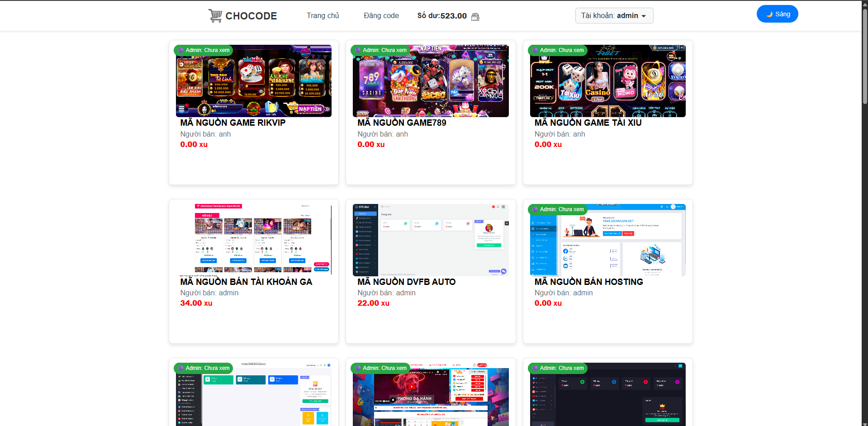Image resolution: width=868 pixels, height=426 pixels.
Task: Click the wallet icon beside the balance
Action: pos(475,17)
